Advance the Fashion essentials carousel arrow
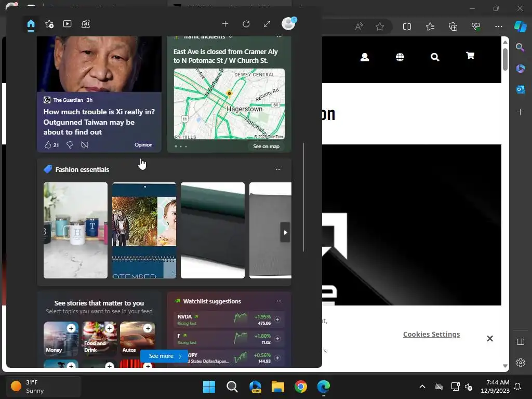Image resolution: width=532 pixels, height=399 pixels. 285,232
